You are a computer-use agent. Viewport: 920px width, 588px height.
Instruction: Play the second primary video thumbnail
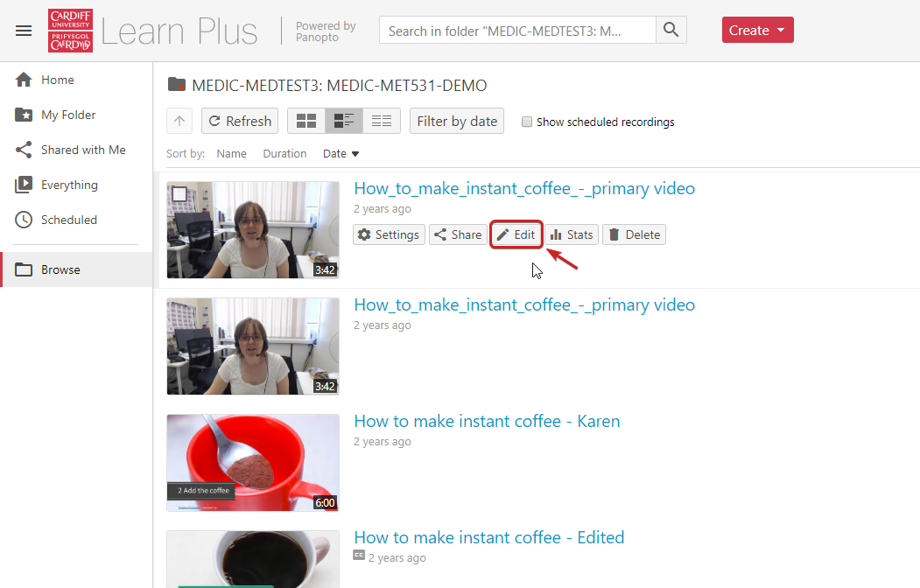253,346
